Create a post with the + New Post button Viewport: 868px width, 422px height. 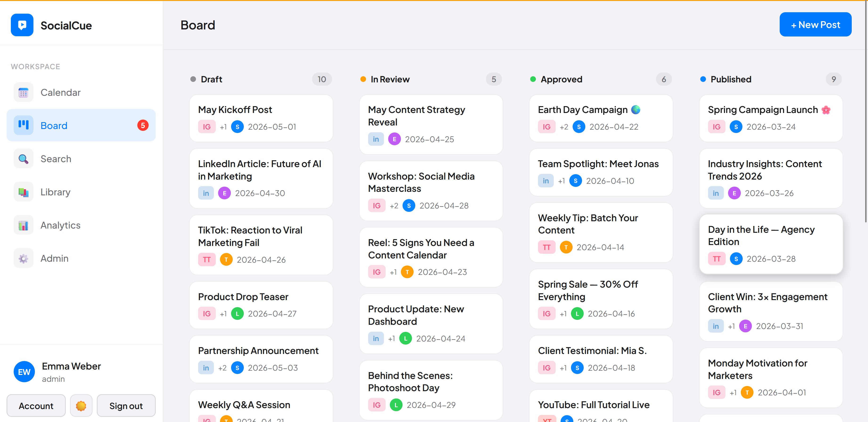pyautogui.click(x=815, y=24)
